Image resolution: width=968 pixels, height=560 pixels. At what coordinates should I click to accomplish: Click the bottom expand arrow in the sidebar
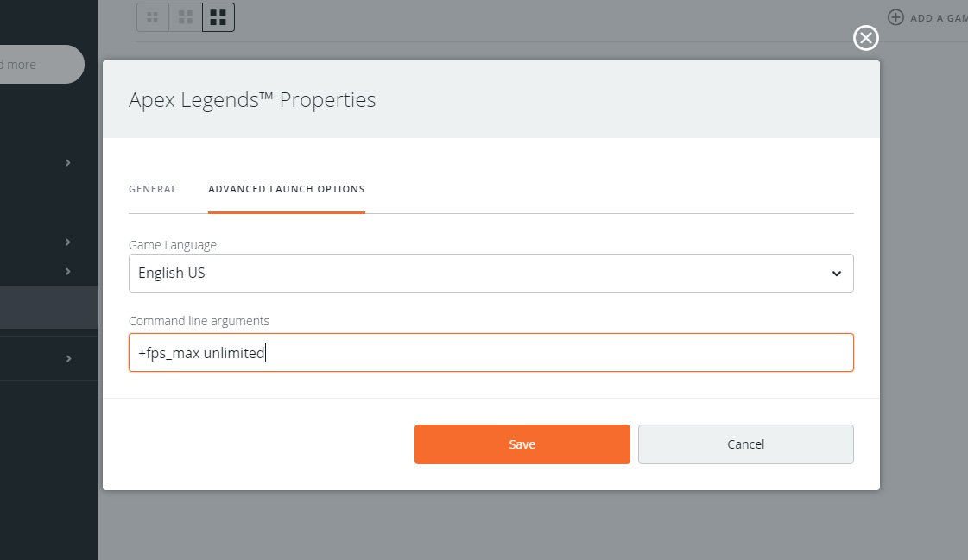click(x=68, y=358)
